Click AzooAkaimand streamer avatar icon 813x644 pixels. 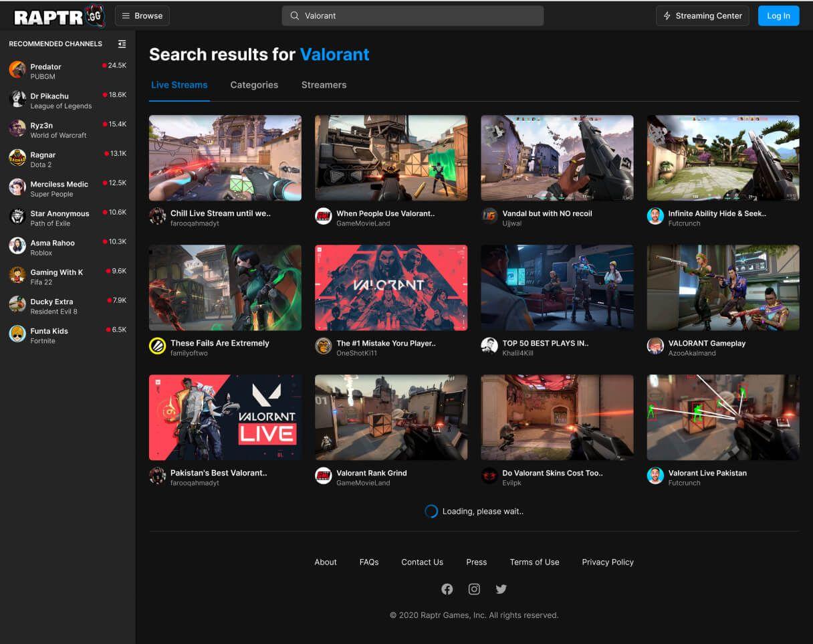pyautogui.click(x=655, y=346)
